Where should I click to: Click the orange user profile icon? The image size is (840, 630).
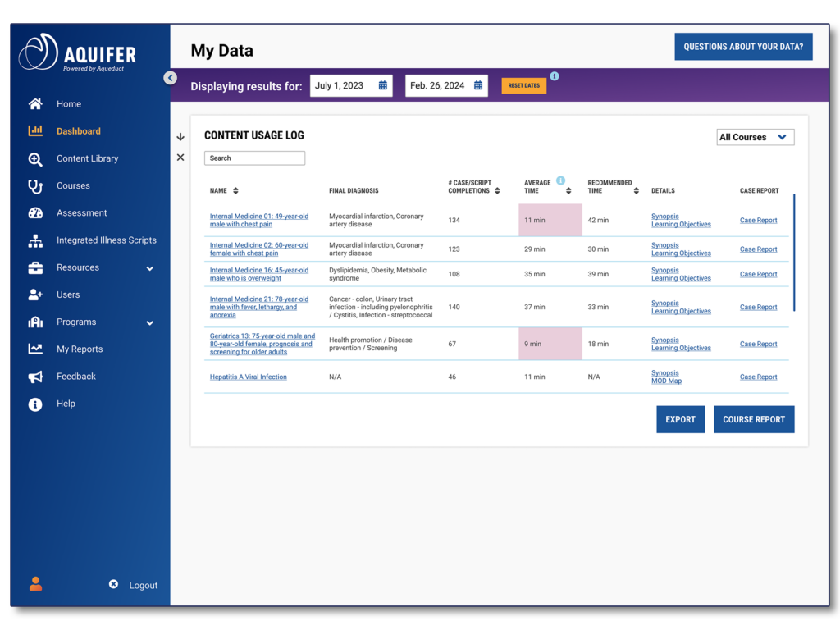point(35,584)
